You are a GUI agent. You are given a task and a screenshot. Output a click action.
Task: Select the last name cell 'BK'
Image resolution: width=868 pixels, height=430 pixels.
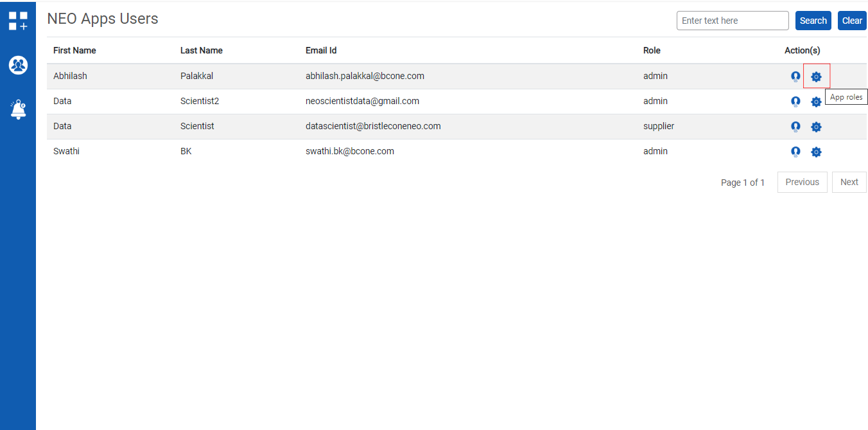tap(186, 151)
